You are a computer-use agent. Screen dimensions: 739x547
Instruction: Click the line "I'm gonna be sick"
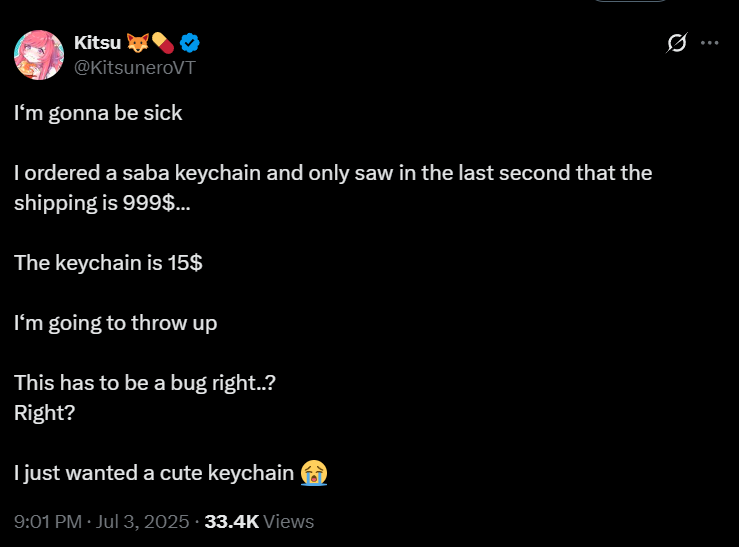98,113
